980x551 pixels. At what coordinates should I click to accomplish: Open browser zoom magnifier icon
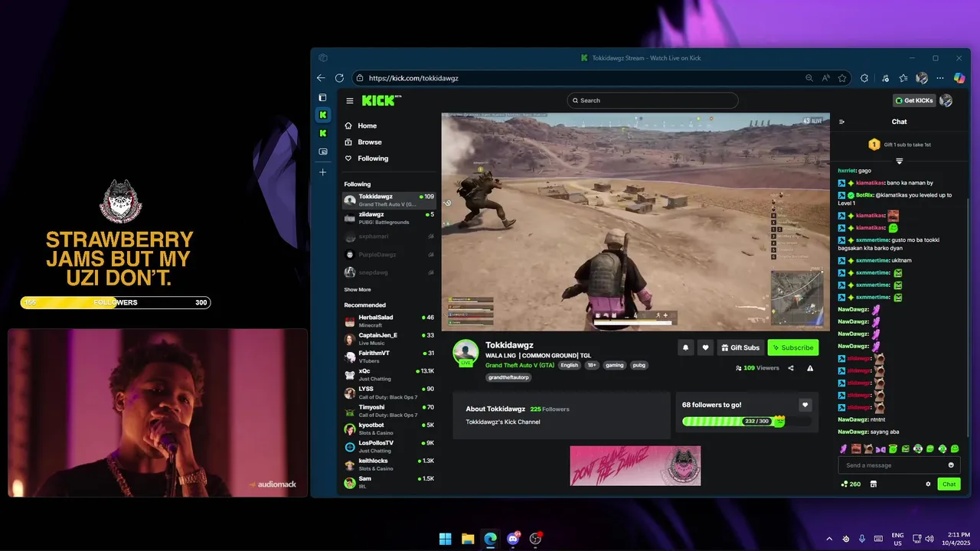coord(809,78)
